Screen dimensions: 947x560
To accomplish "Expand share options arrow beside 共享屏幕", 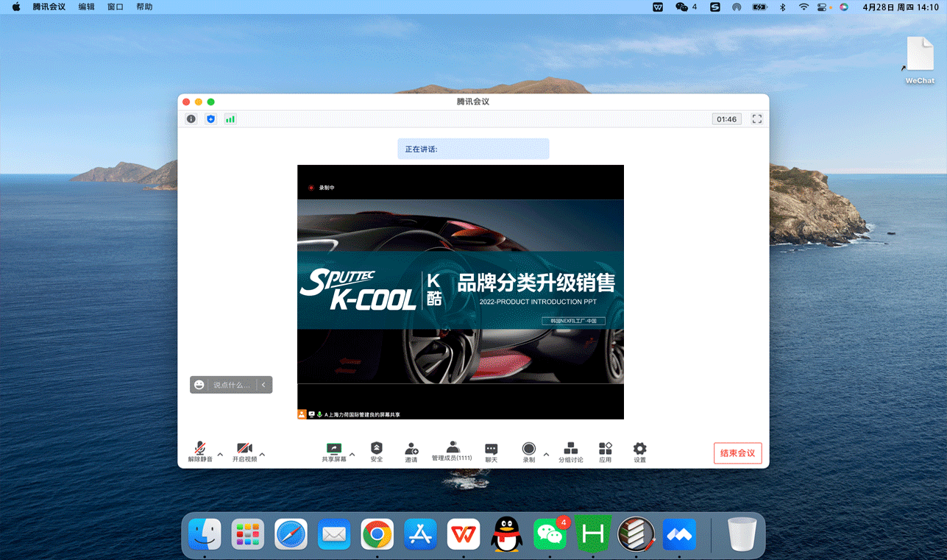I will (x=352, y=454).
